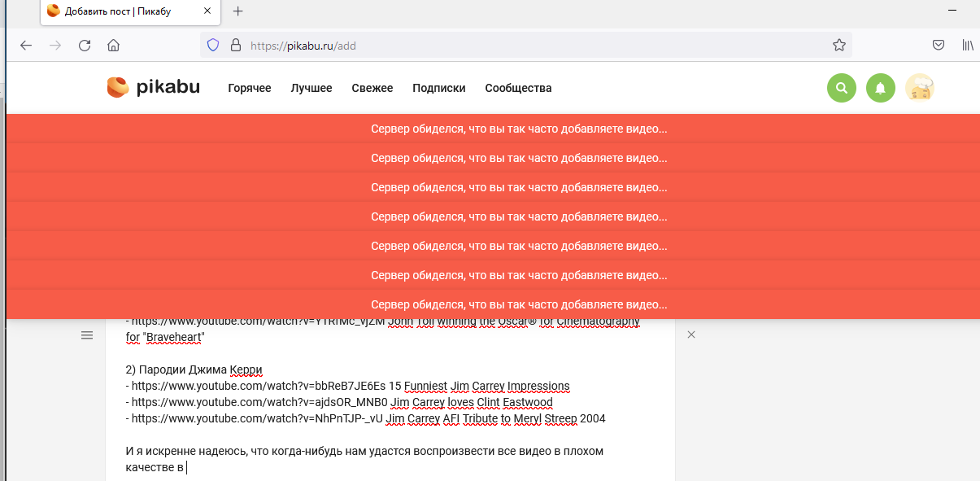Viewport: 980px width, 481px height.
Task: Save page to Pocket
Action: pyautogui.click(x=938, y=46)
